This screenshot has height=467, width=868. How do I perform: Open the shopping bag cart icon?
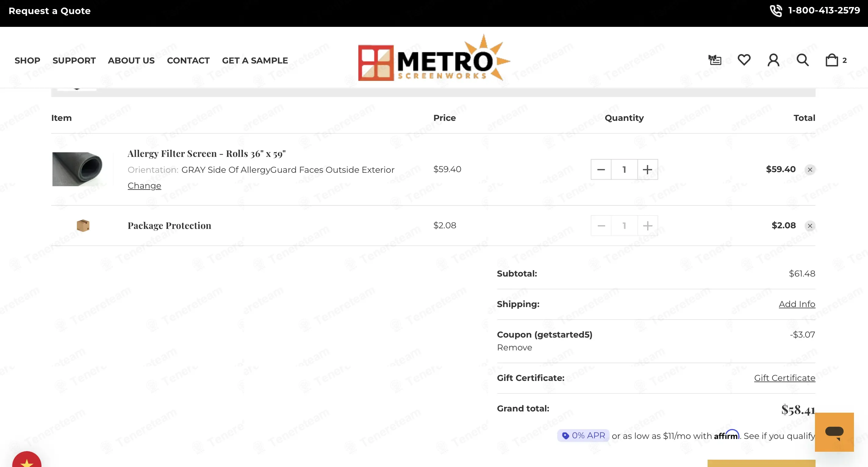(x=836, y=60)
